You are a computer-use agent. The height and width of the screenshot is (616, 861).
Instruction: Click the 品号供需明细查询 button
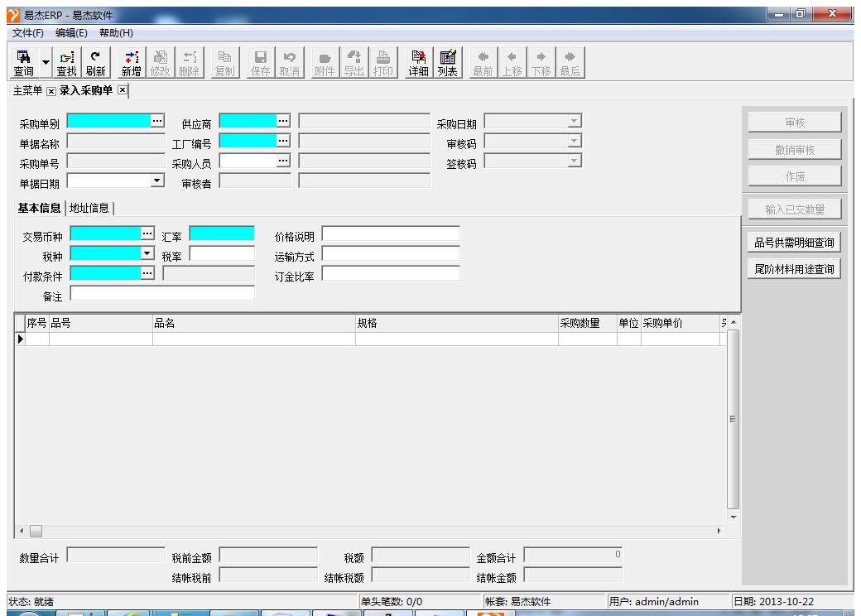(x=794, y=243)
